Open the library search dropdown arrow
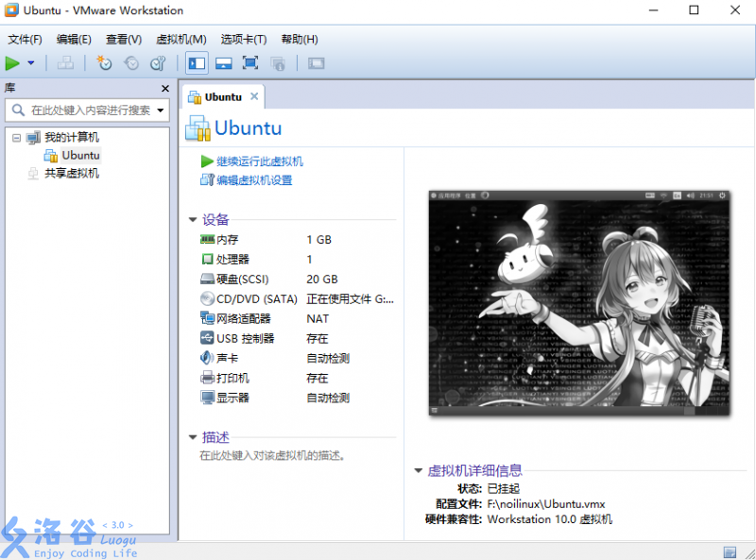 pos(161,110)
